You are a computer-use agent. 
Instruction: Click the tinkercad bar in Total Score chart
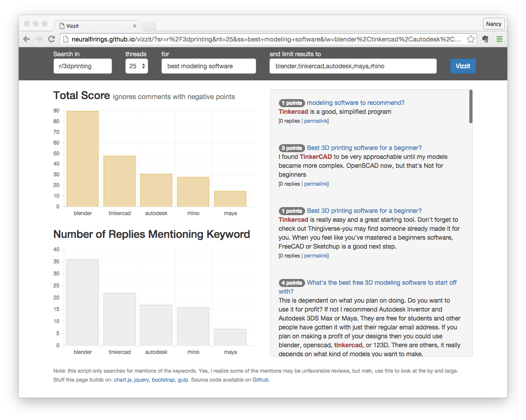click(x=120, y=181)
